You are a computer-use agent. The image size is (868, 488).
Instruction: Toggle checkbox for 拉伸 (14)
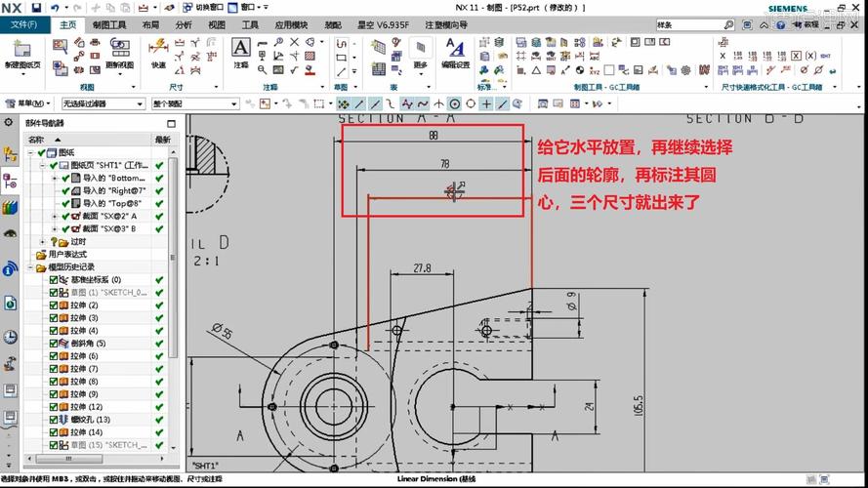tap(54, 432)
